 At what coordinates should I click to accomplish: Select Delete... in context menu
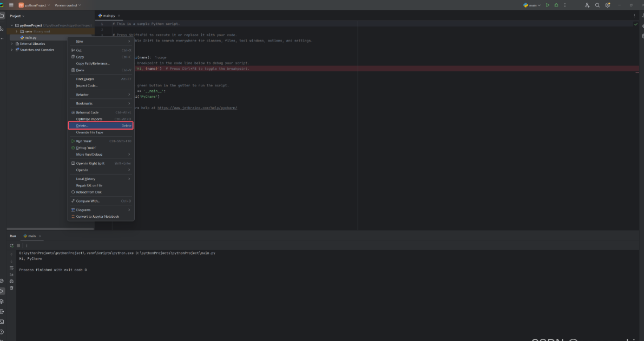[100, 125]
